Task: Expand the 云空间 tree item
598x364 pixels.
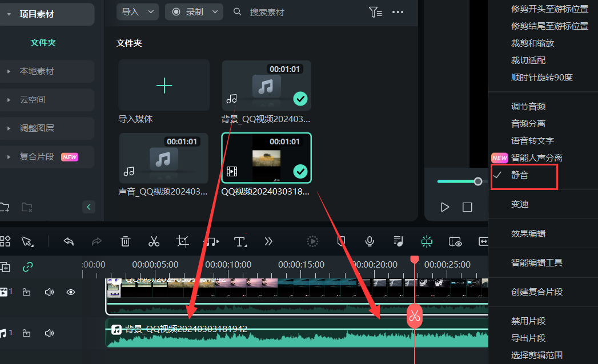Action: point(9,100)
